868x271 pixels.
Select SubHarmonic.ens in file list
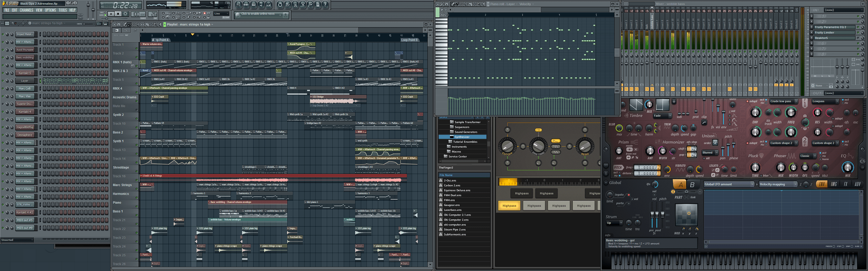[x=455, y=235]
